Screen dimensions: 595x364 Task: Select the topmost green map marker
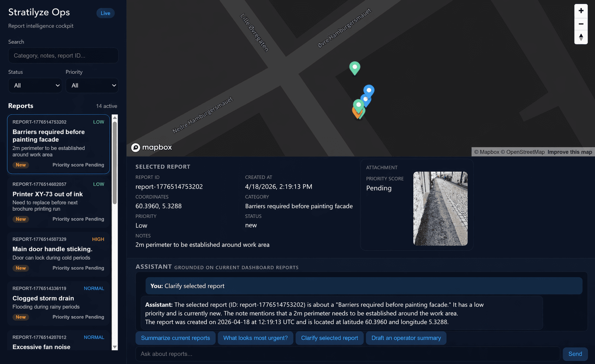click(355, 67)
